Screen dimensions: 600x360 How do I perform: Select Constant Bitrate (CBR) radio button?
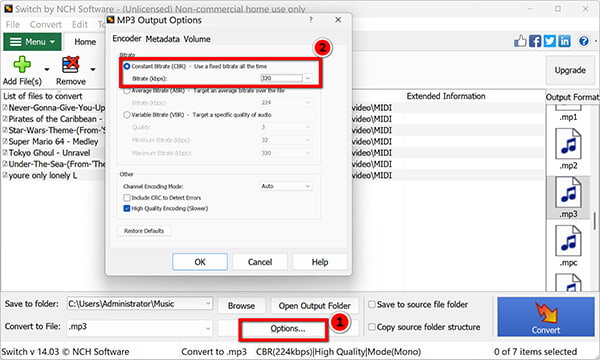click(x=127, y=66)
